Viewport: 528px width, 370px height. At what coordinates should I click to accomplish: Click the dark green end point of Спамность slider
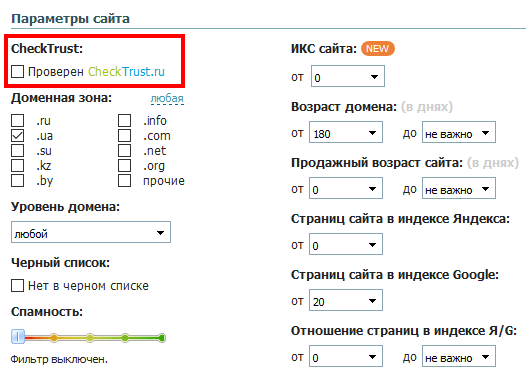coord(162,338)
